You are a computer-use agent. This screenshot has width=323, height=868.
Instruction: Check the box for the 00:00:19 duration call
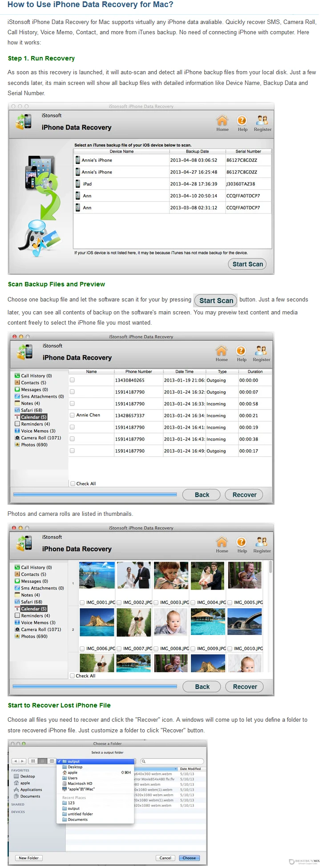(x=72, y=427)
